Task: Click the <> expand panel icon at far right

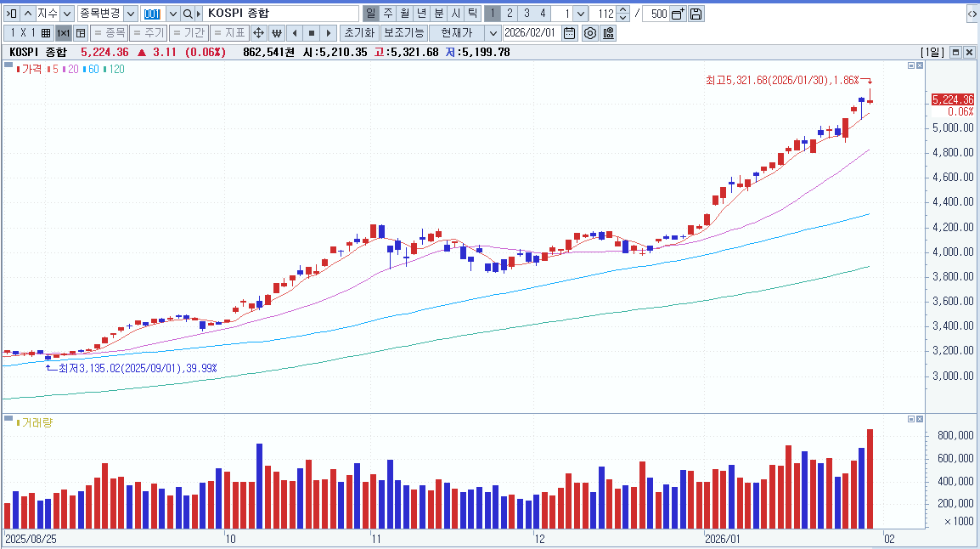Action: (x=972, y=13)
